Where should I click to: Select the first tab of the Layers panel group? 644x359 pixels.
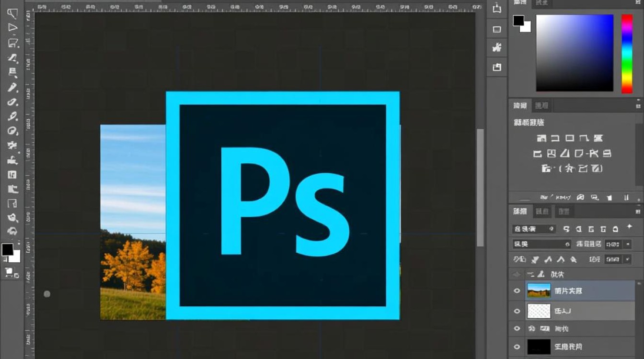[x=520, y=211]
